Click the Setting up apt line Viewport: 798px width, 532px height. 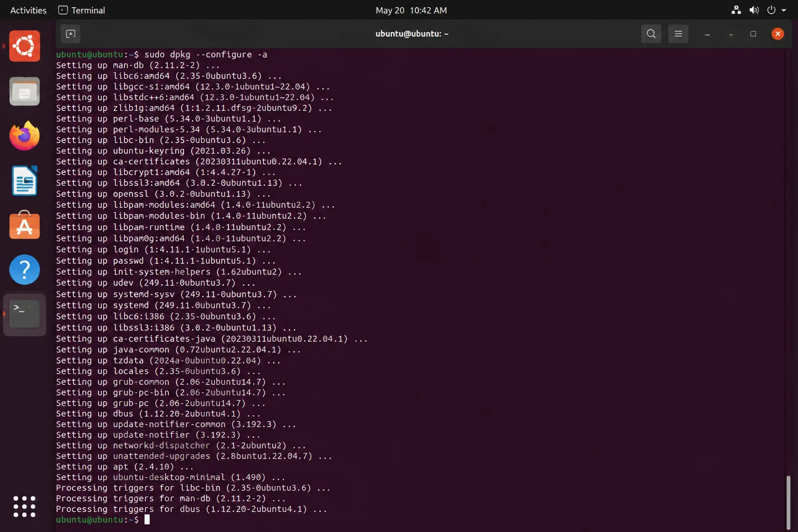[125, 467]
